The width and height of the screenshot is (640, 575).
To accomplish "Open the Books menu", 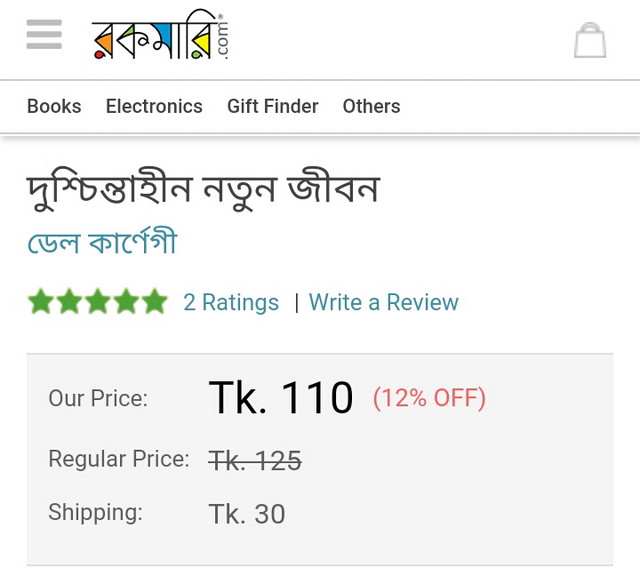I will pos(54,106).
